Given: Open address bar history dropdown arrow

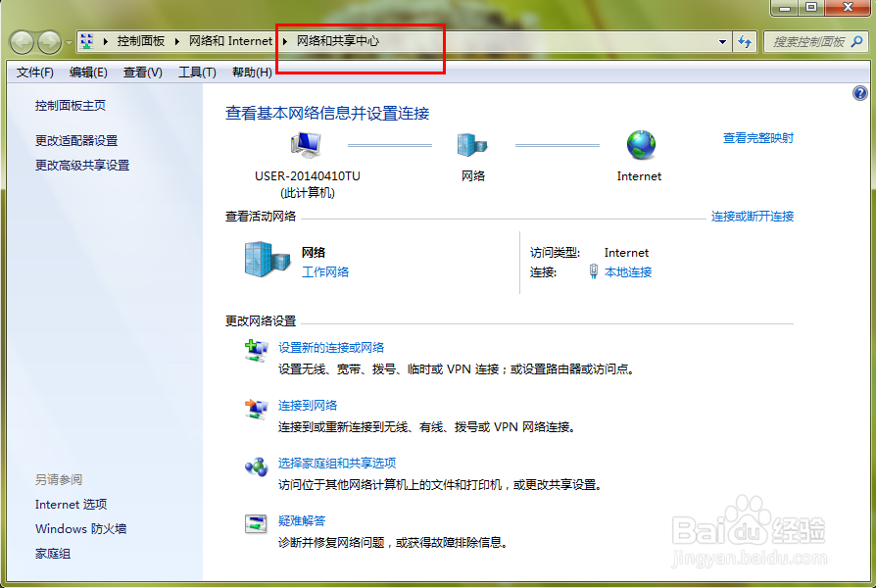Looking at the screenshot, I should pos(722,42).
